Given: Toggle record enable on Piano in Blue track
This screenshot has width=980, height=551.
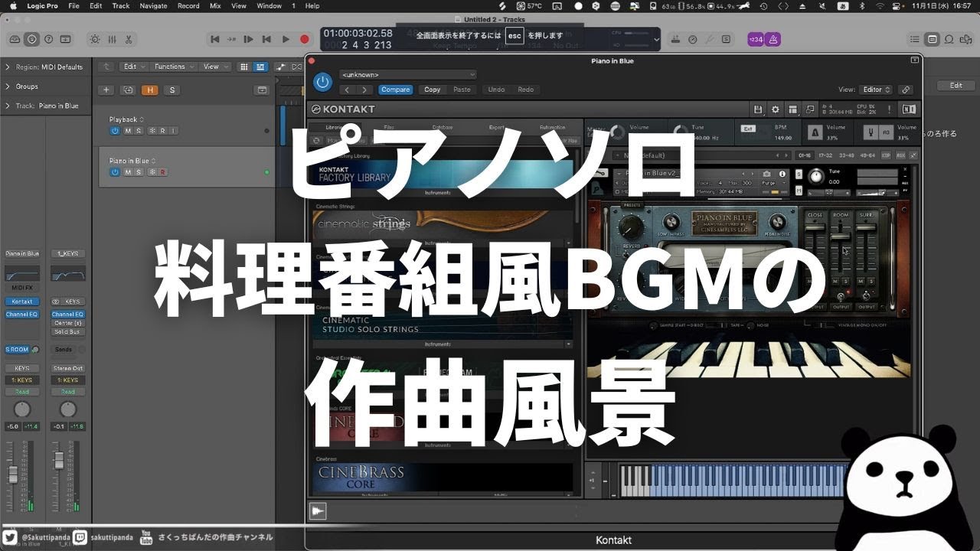Looking at the screenshot, I should pyautogui.click(x=162, y=172).
